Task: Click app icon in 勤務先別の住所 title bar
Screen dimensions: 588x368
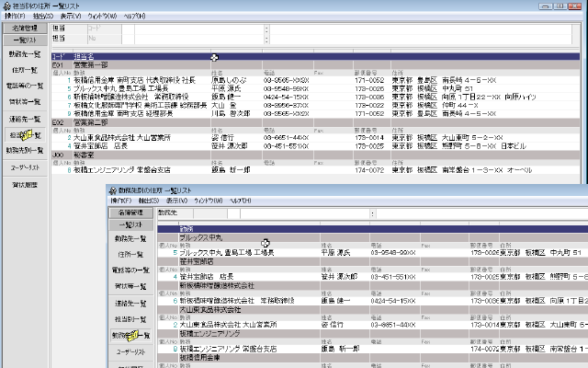Action: pyautogui.click(x=114, y=190)
